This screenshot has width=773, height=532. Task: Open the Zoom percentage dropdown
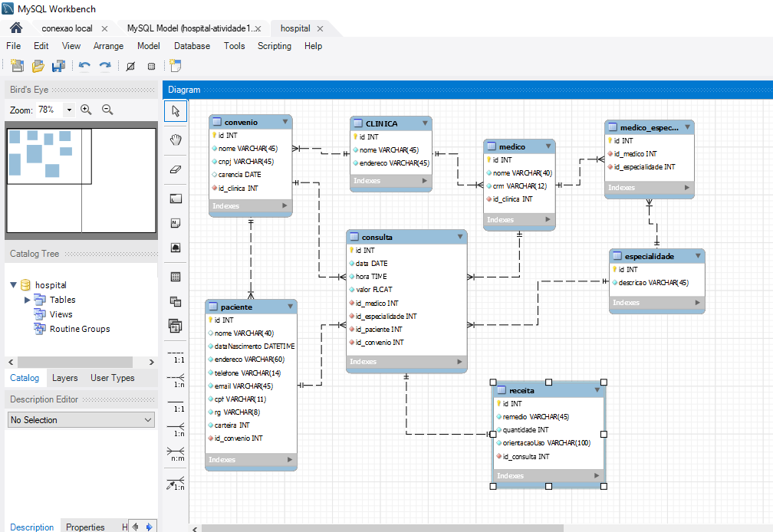69,110
